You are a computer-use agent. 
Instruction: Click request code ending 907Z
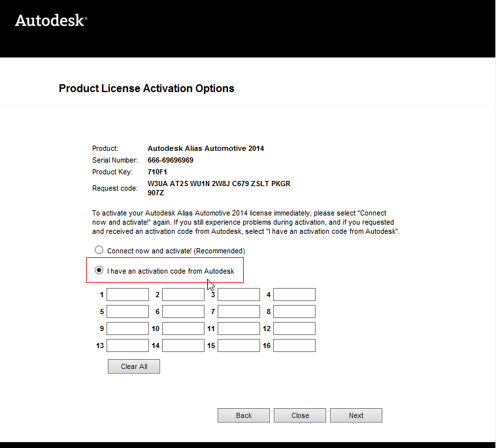156,193
